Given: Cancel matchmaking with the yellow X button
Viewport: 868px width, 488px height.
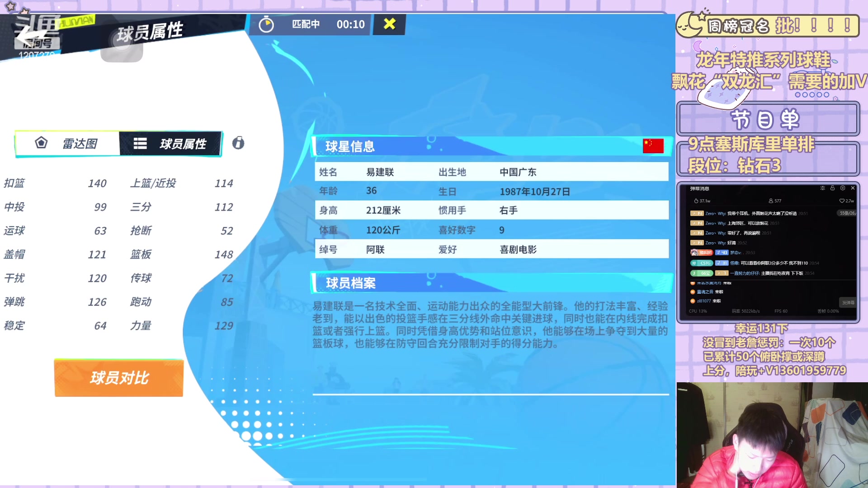Looking at the screenshot, I should (x=389, y=24).
